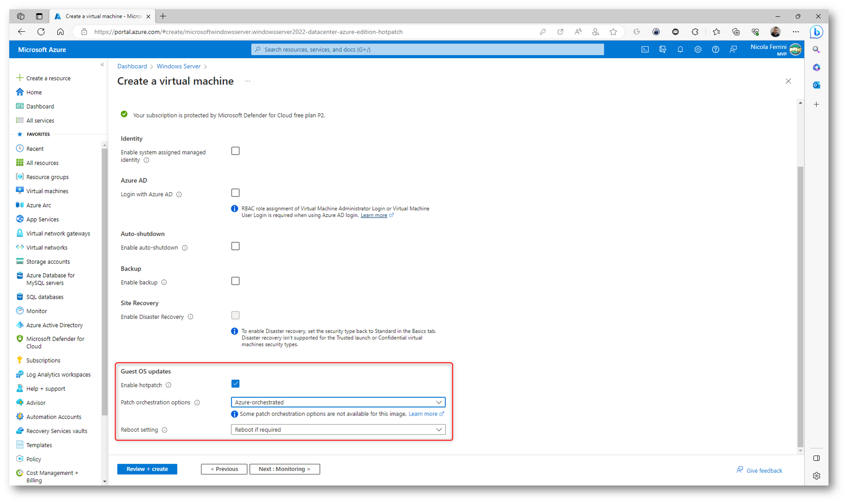
Task: Click the sidebar scrollbar down arrow
Action: (x=104, y=482)
